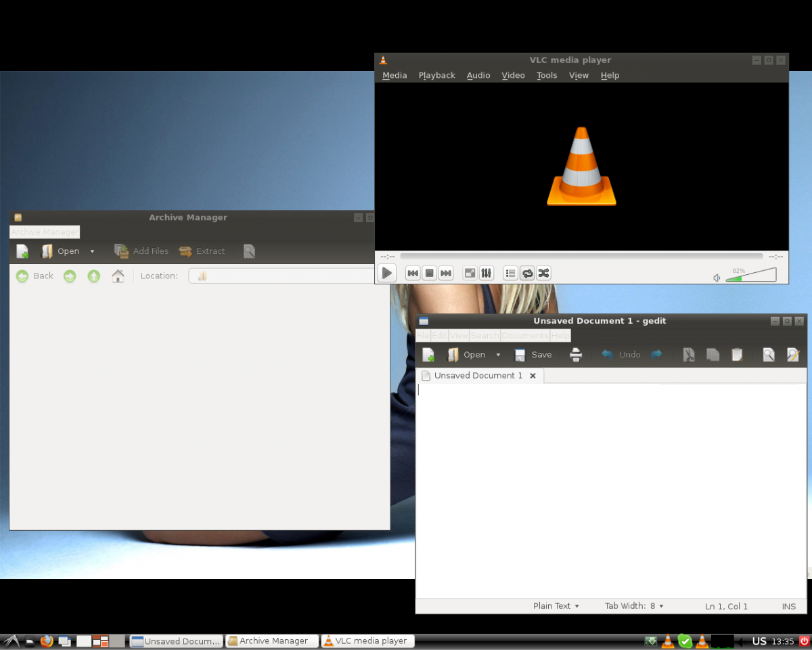Skip to next media in VLC
Screen dimensions: 812x650
point(445,273)
